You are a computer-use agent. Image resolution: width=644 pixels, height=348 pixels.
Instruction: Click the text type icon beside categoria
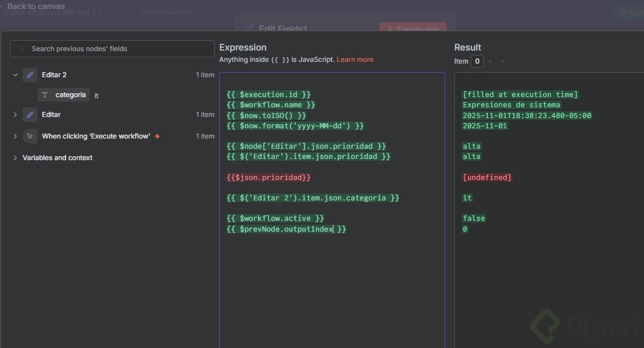[45, 95]
